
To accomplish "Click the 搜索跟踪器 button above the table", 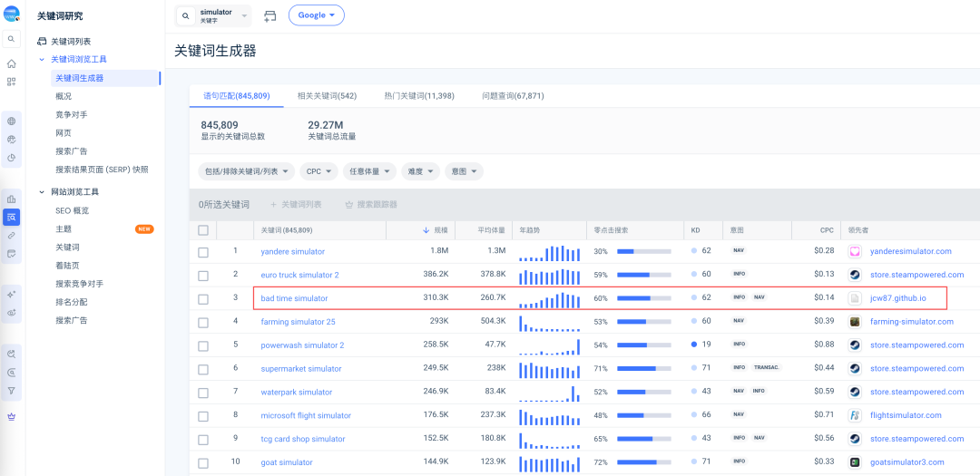I will pyautogui.click(x=371, y=204).
